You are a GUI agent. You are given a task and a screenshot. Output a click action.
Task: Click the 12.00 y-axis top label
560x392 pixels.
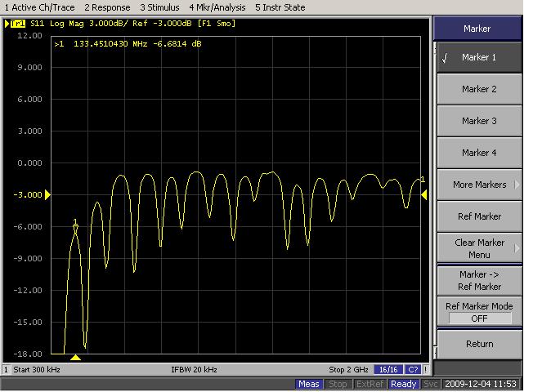tap(29, 36)
